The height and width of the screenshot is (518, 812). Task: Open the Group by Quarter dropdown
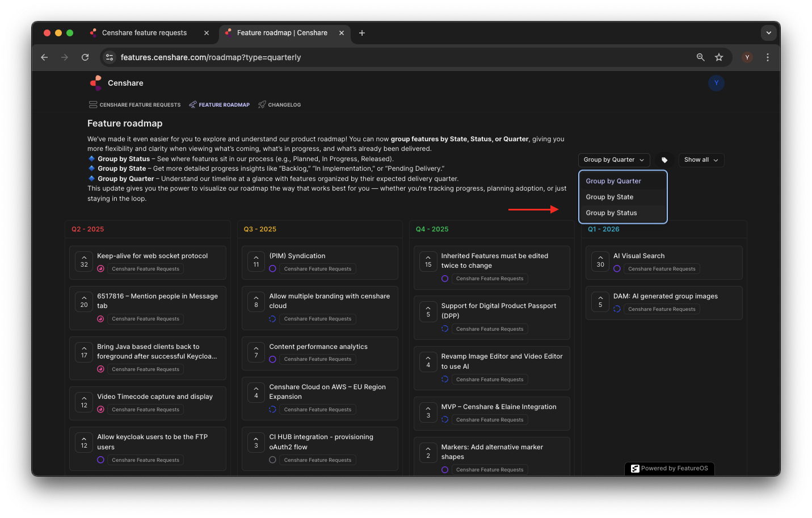click(614, 159)
